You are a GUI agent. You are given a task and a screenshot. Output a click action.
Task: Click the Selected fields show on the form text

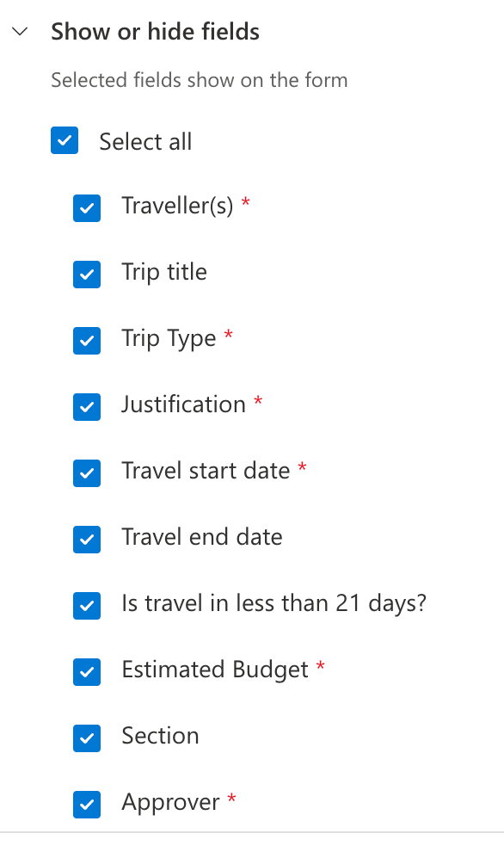200,80
